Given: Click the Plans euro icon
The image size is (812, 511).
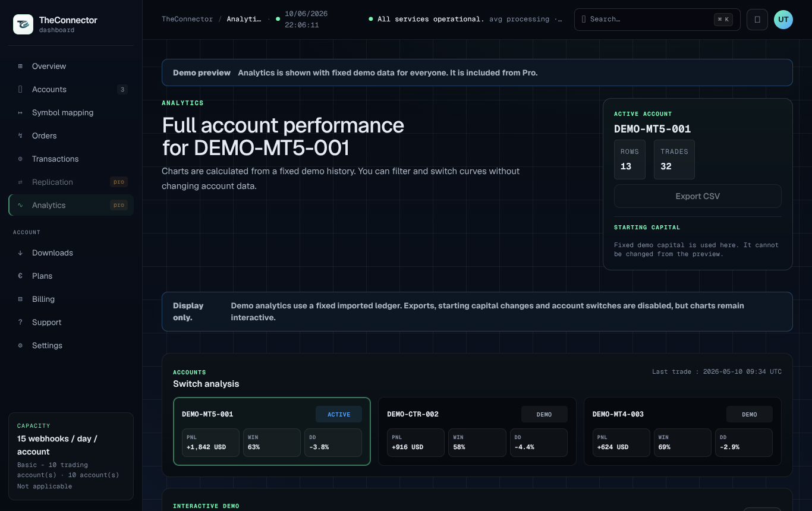Looking at the screenshot, I should coord(20,276).
